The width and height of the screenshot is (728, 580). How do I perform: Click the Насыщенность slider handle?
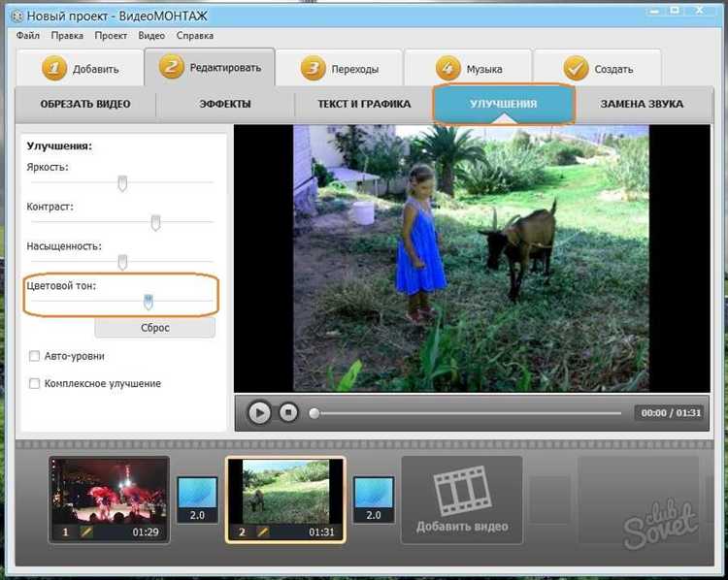pyautogui.click(x=122, y=262)
